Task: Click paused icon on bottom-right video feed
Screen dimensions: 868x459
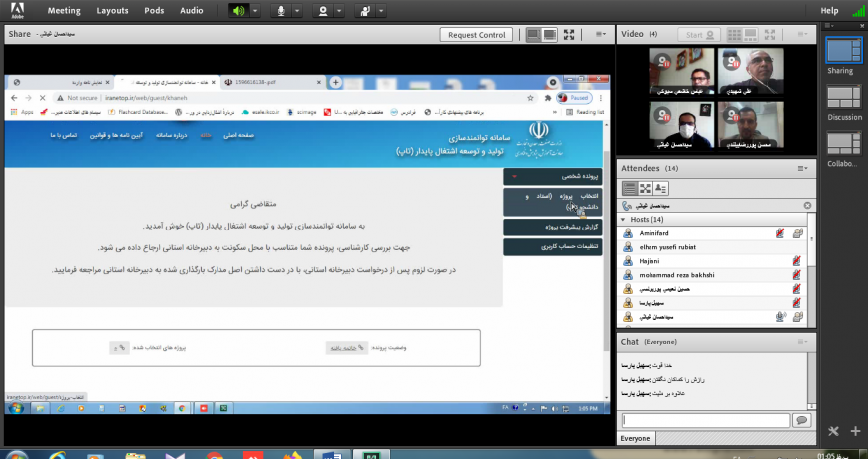Action: point(734,115)
